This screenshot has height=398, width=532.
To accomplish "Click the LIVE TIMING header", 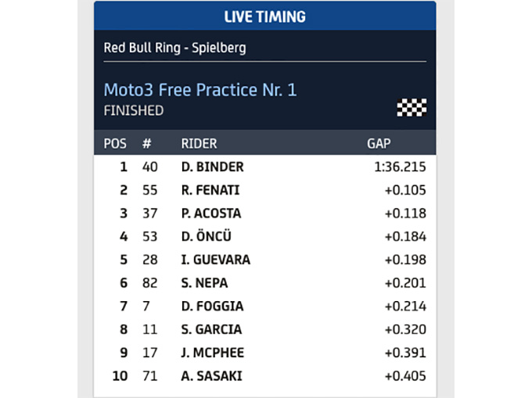I will click(x=265, y=16).
